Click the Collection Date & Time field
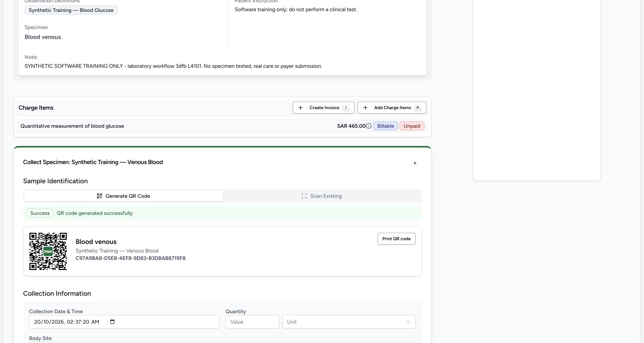 [x=124, y=322]
